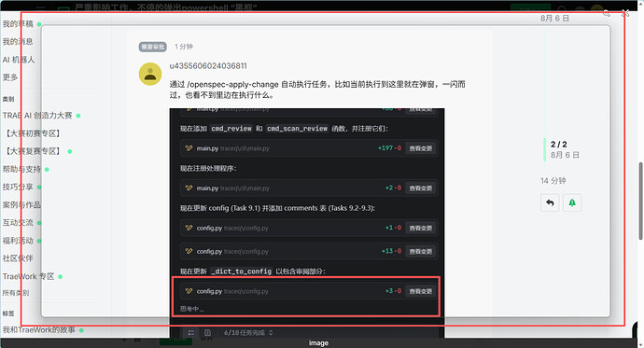This screenshot has width=644, height=348.
Task: Click 查看变更 for main.py +197 -0
Action: click(421, 148)
